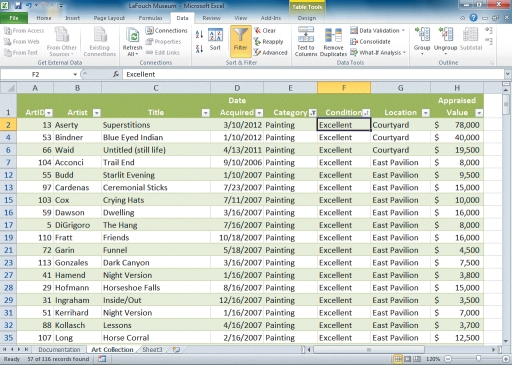Expand the formula bar

[508, 74]
